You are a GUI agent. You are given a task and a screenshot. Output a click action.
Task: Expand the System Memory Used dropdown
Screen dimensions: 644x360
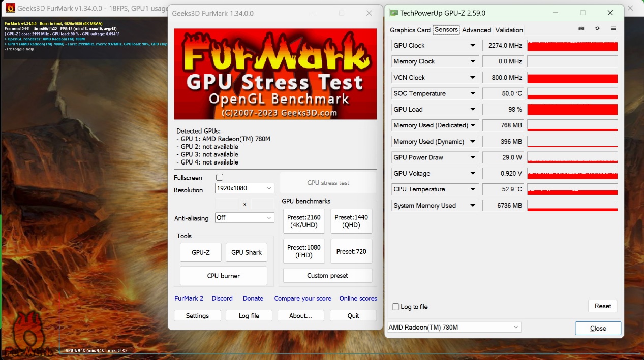coord(473,206)
